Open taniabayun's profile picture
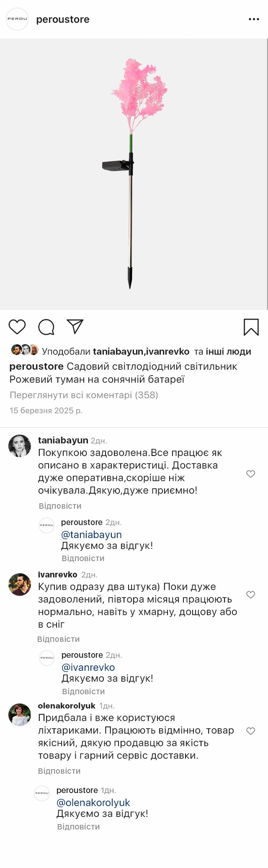 tap(20, 446)
